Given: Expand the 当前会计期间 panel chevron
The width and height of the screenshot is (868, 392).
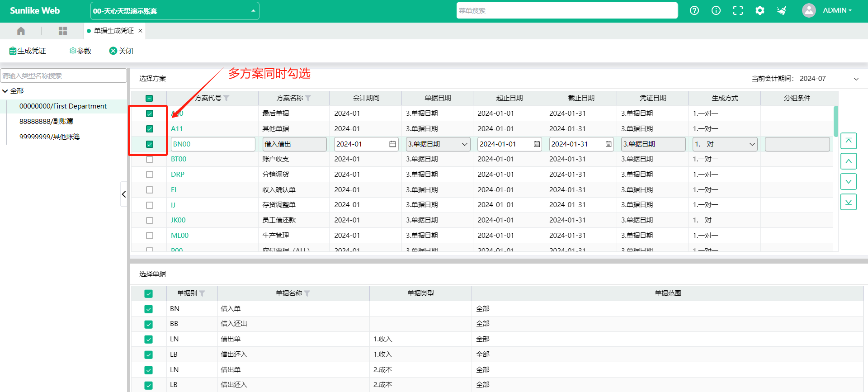Looking at the screenshot, I should [856, 79].
